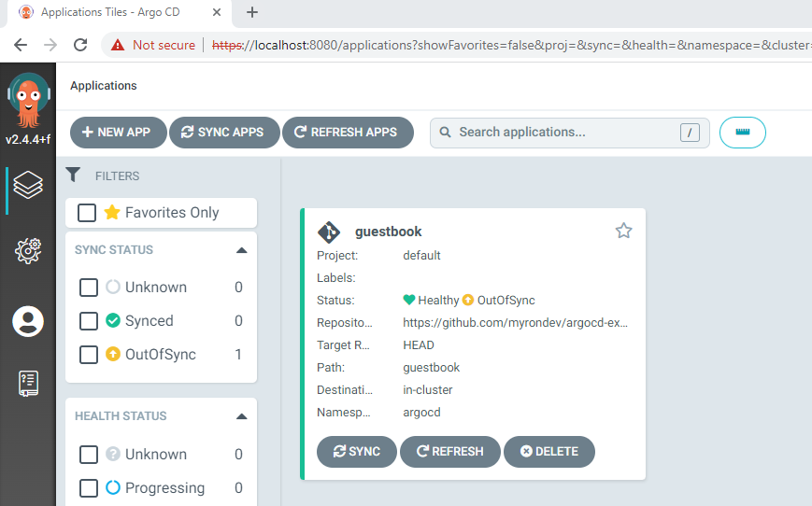Collapse the Sync Status filter section
The width and height of the screenshot is (812, 506).
tap(241, 250)
